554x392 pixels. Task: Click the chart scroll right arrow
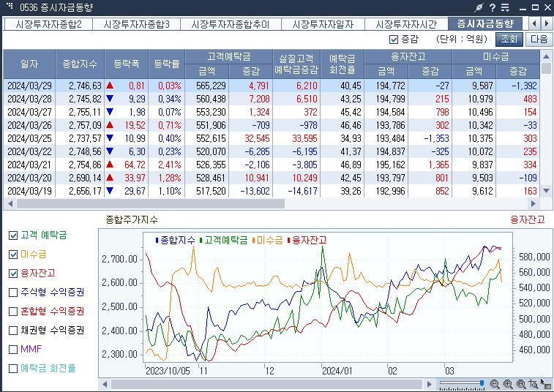click(430, 384)
